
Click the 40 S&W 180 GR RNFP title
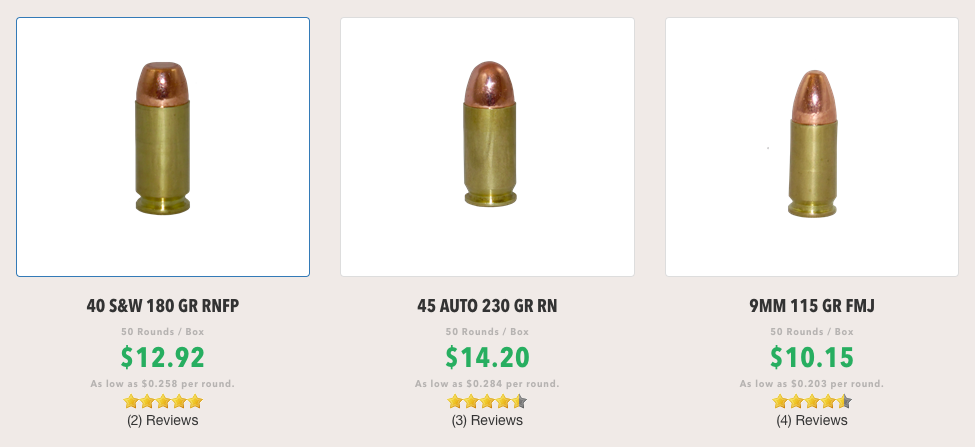pos(163,306)
